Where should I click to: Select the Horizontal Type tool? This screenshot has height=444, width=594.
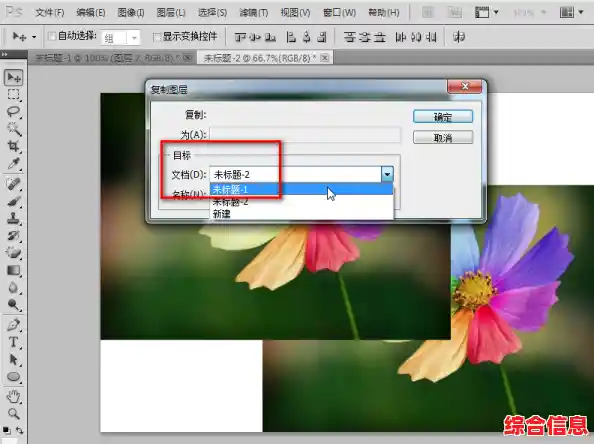(x=14, y=342)
